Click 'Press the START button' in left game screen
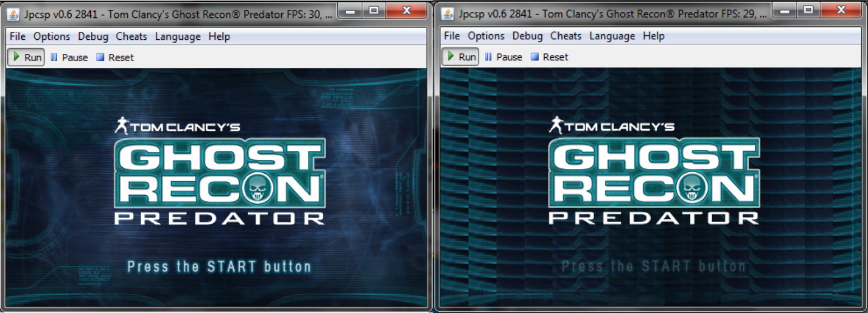 point(219,266)
